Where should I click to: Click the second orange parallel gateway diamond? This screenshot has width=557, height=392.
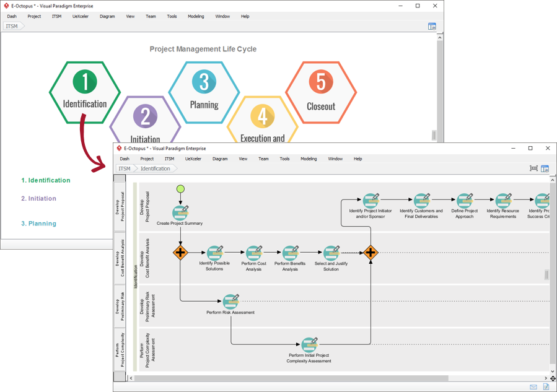tap(371, 253)
